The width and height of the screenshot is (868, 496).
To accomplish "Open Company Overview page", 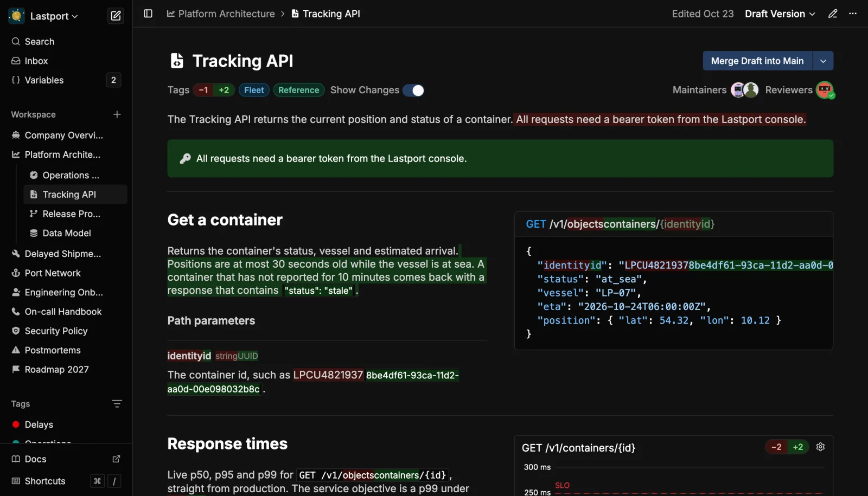I will coord(66,135).
